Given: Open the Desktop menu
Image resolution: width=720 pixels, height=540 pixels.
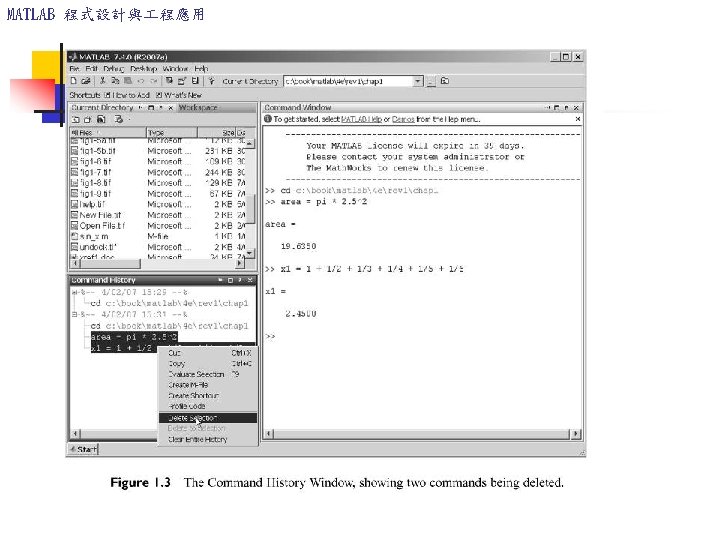Looking at the screenshot, I should [144, 68].
